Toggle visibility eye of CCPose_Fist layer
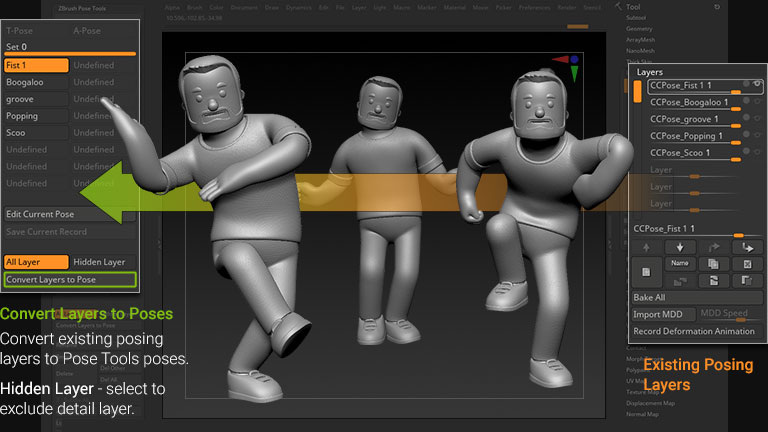The width and height of the screenshot is (768, 432). tap(758, 84)
